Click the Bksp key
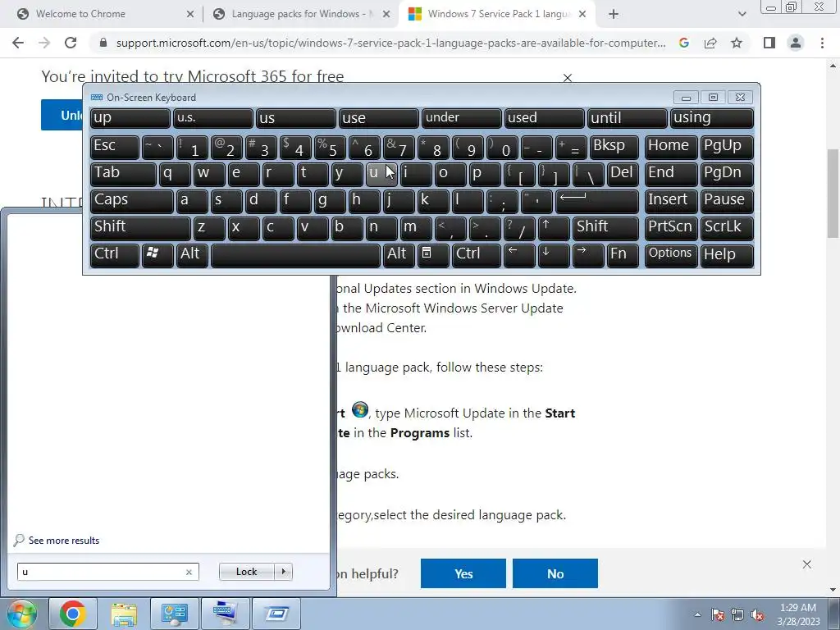Screen dimensions: 840x630 pyautogui.click(x=614, y=147)
